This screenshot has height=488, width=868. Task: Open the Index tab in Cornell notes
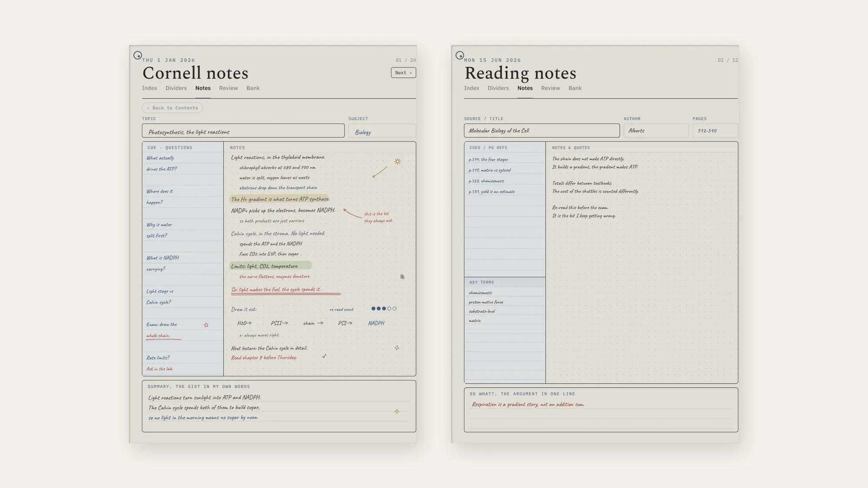tap(149, 88)
